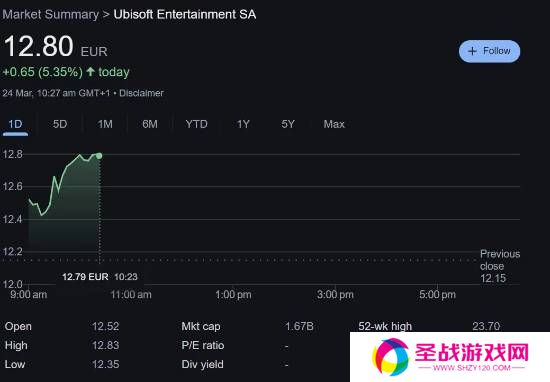Click the Previous close 12.15 label
550x382 pixels.
point(500,266)
